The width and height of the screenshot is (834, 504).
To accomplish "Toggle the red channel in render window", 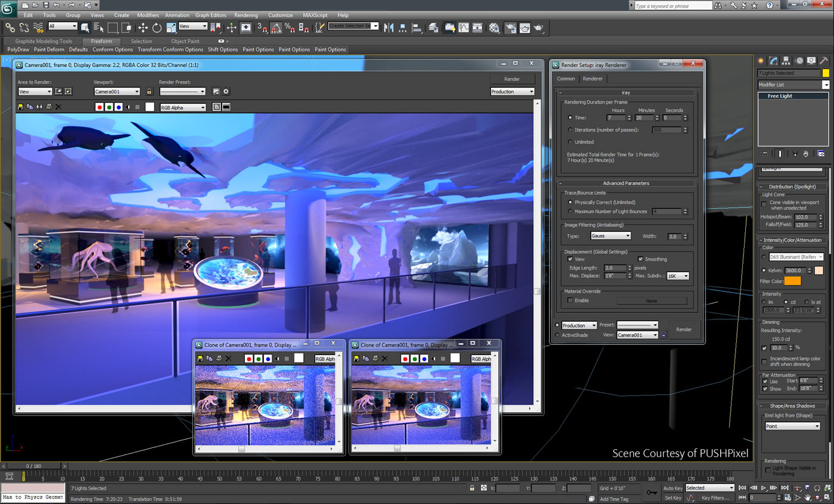I will coord(99,107).
